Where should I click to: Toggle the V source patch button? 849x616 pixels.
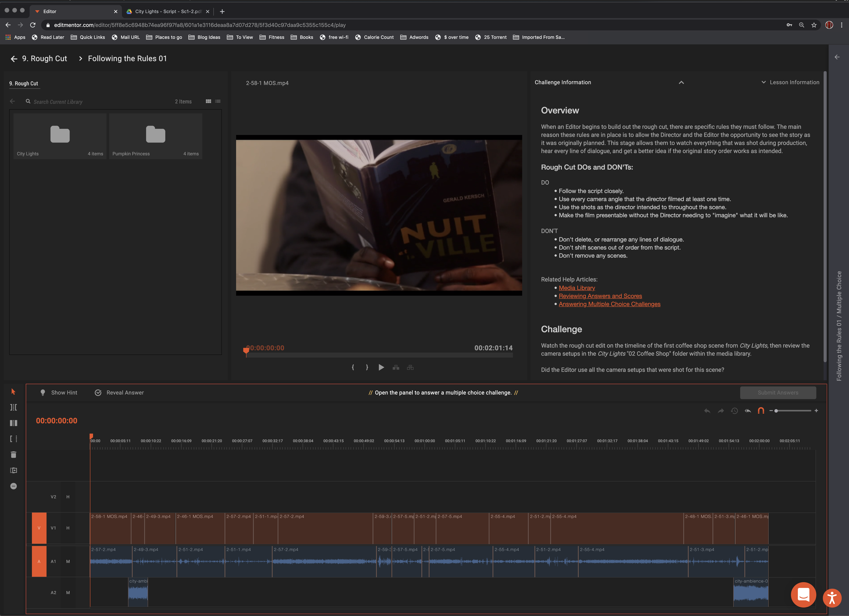[39, 528]
